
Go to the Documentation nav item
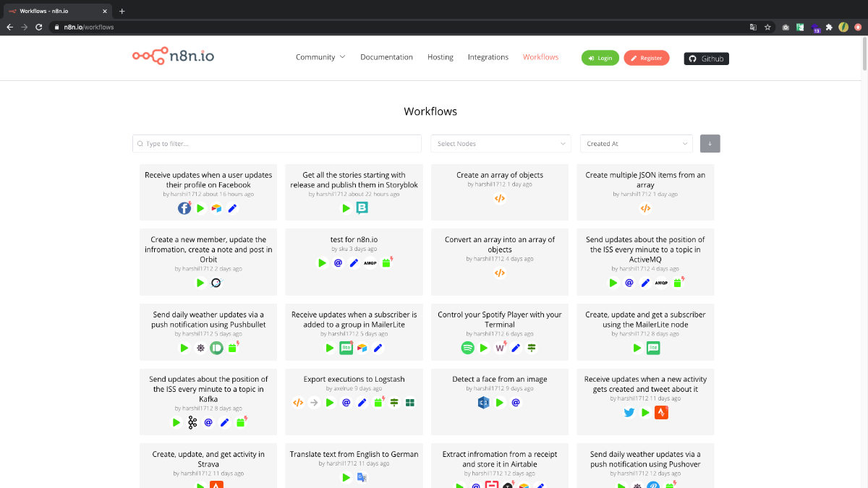[x=386, y=57]
